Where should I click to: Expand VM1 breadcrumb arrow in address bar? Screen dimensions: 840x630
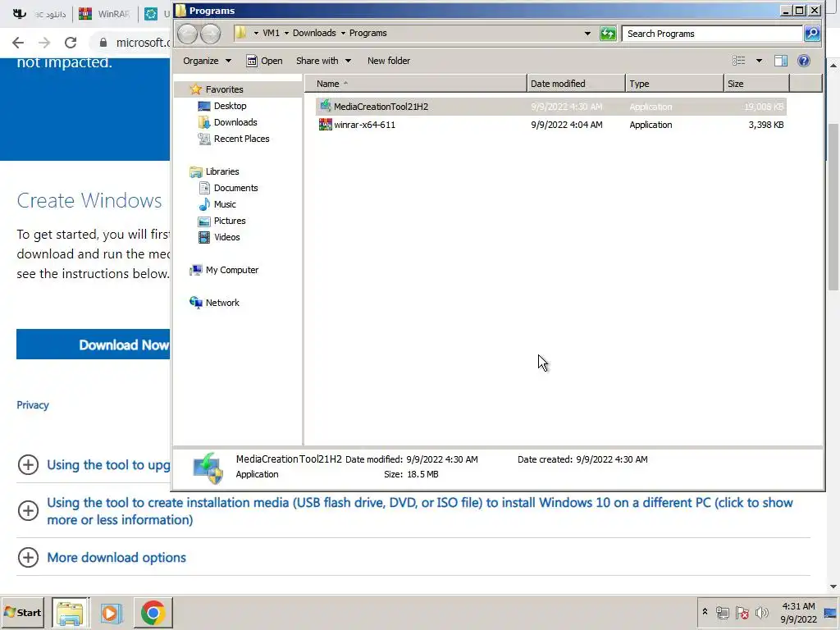tap(286, 33)
